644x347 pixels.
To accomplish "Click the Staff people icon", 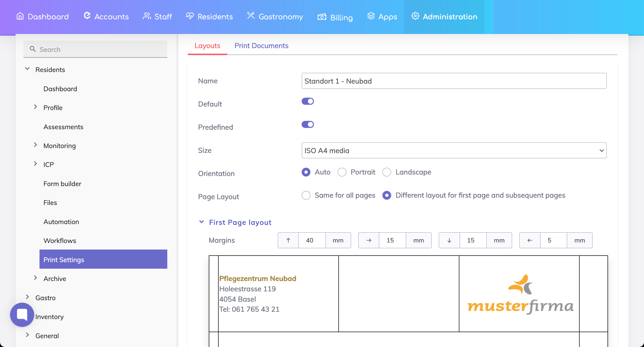I will point(147,16).
